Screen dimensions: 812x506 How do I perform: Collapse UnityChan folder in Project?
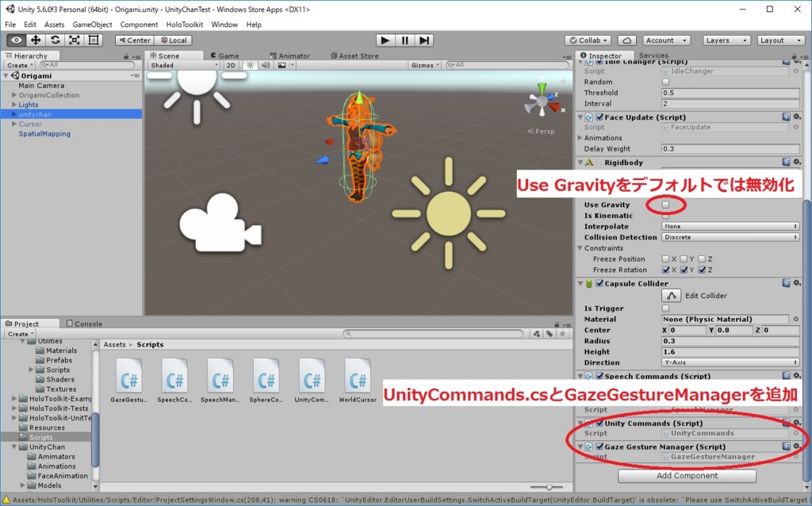[14, 447]
